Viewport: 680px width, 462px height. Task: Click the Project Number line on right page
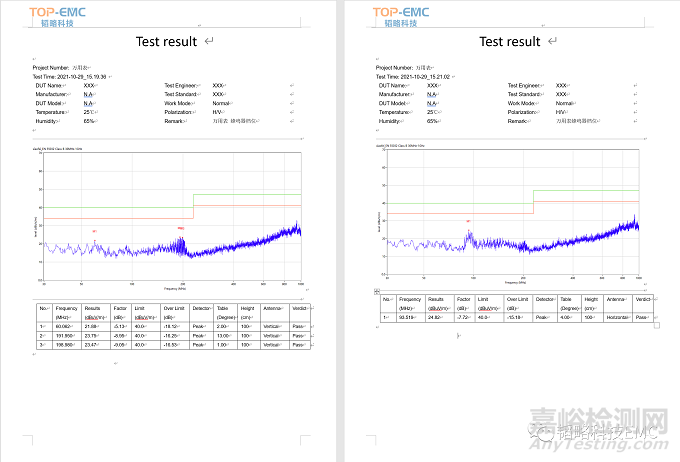408,67
